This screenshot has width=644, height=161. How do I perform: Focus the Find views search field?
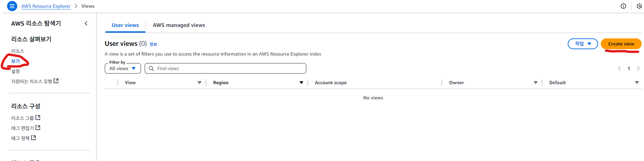tap(225, 68)
